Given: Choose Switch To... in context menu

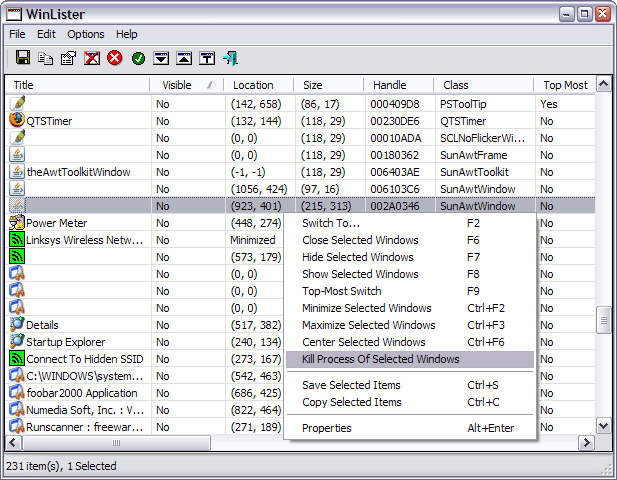Looking at the screenshot, I should (410, 223).
